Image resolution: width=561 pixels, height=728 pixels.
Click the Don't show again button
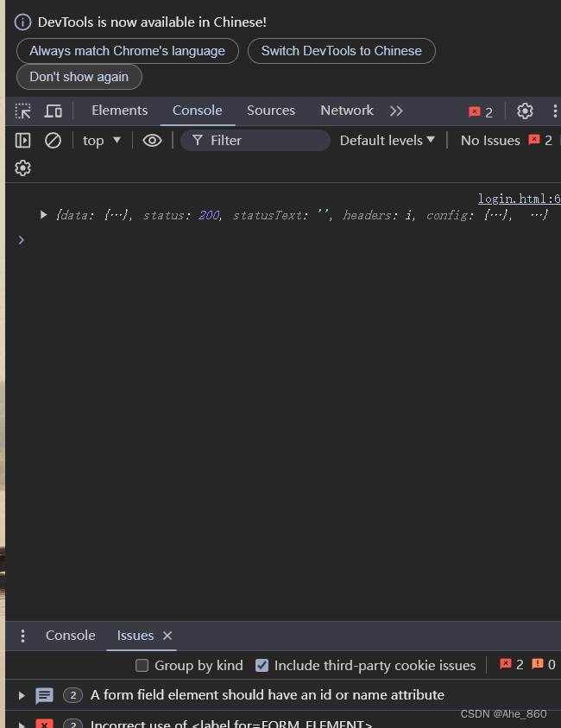[79, 77]
